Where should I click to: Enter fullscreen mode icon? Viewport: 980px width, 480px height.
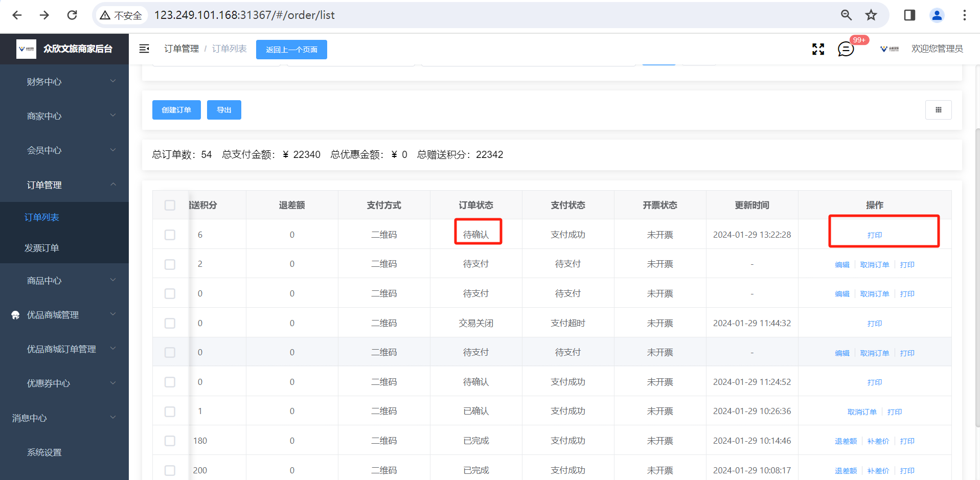(818, 49)
